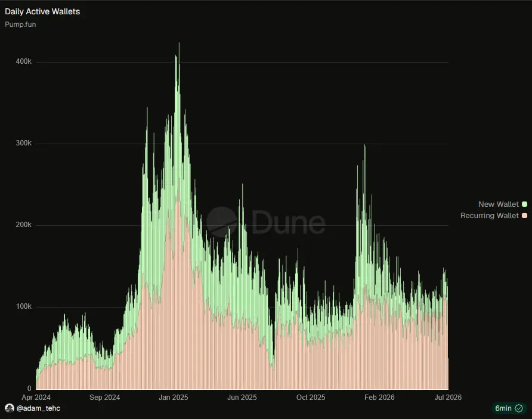Viewport: 532px width, 419px height.
Task: Click the 6min refresh time badge
Action: coord(509,408)
